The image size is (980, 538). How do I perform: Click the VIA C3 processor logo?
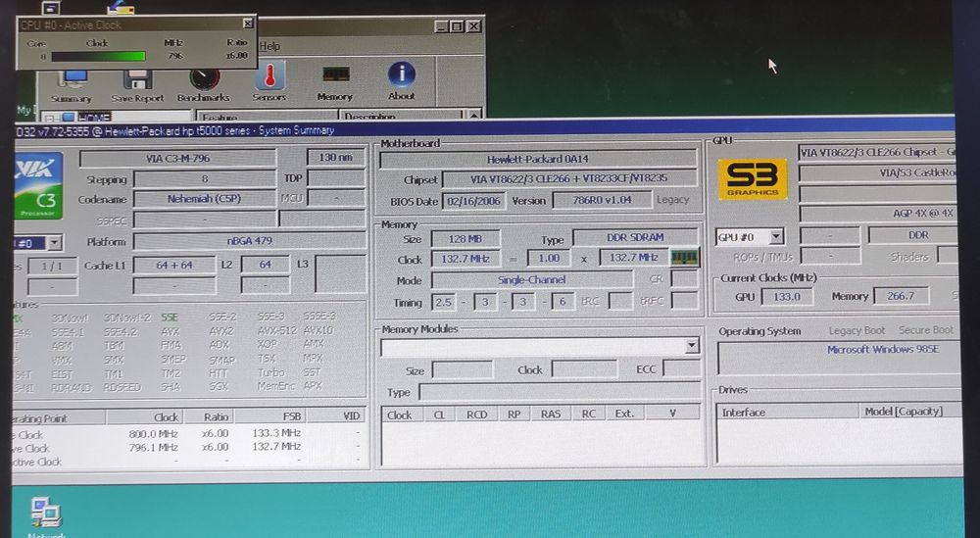[x=38, y=185]
